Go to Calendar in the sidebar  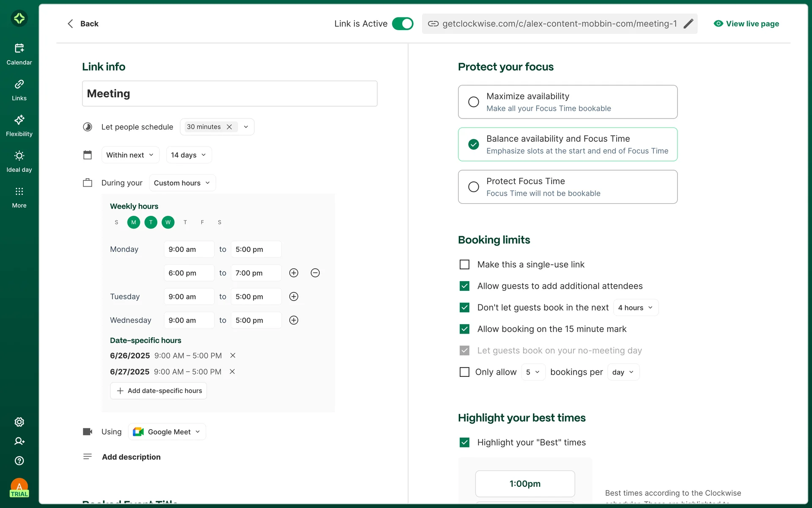tap(19, 54)
